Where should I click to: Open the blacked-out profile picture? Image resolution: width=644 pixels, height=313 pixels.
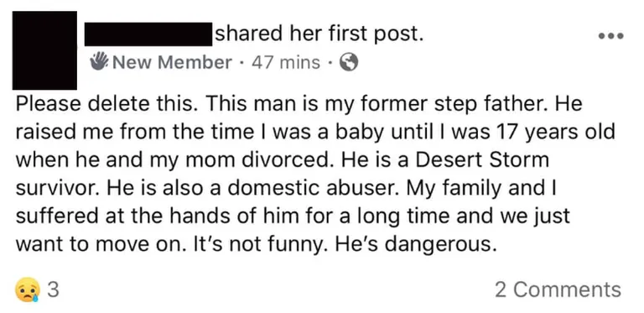pyautogui.click(x=44, y=50)
